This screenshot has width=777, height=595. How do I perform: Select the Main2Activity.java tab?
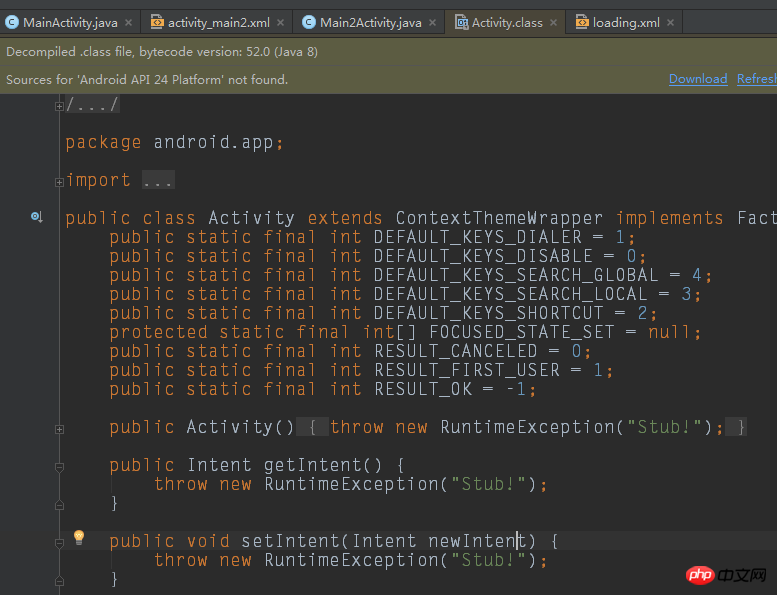pos(370,22)
